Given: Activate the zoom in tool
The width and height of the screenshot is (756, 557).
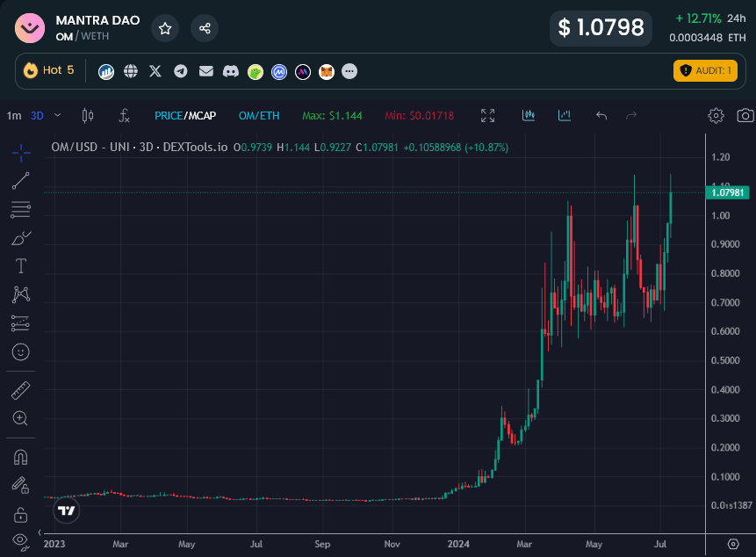Looking at the screenshot, I should [x=20, y=418].
